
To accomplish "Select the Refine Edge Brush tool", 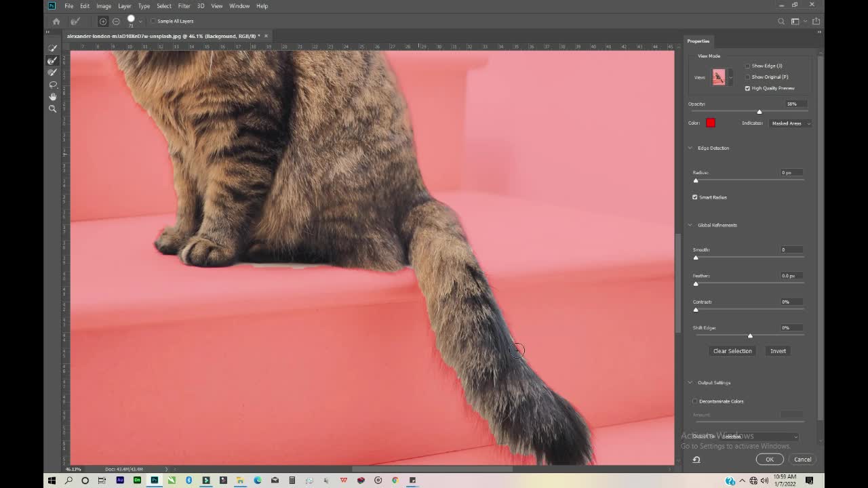I will [53, 60].
